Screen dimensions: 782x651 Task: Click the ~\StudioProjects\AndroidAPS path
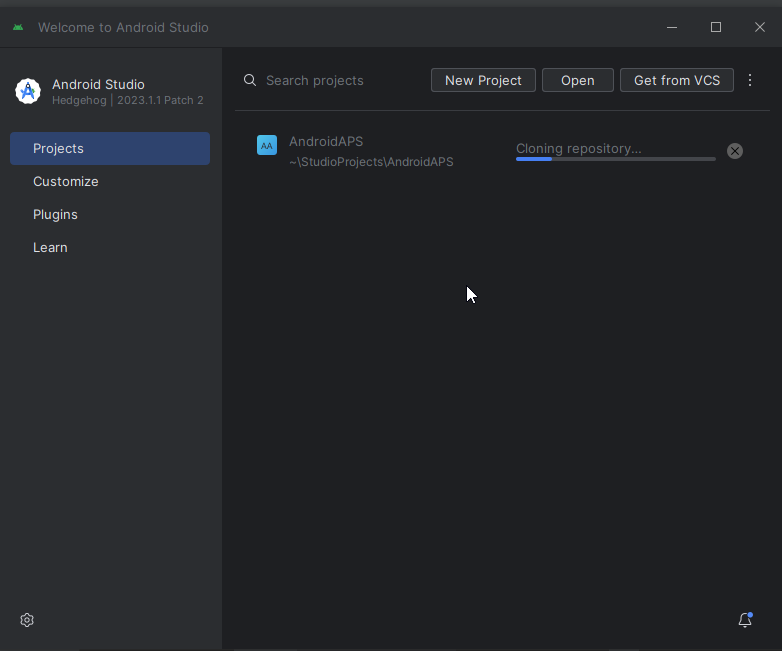coord(371,162)
